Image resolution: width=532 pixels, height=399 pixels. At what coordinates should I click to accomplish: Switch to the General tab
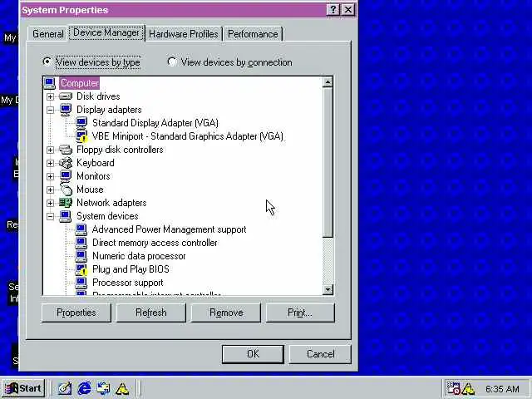pyautogui.click(x=48, y=34)
